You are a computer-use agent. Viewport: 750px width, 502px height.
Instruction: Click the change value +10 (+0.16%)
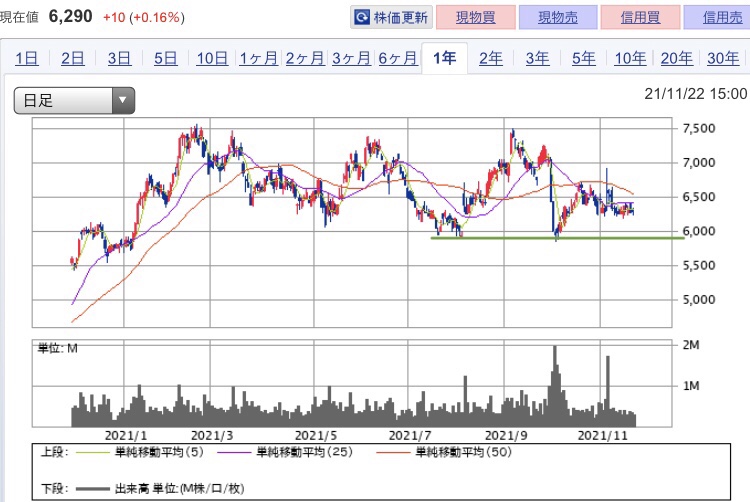143,18
